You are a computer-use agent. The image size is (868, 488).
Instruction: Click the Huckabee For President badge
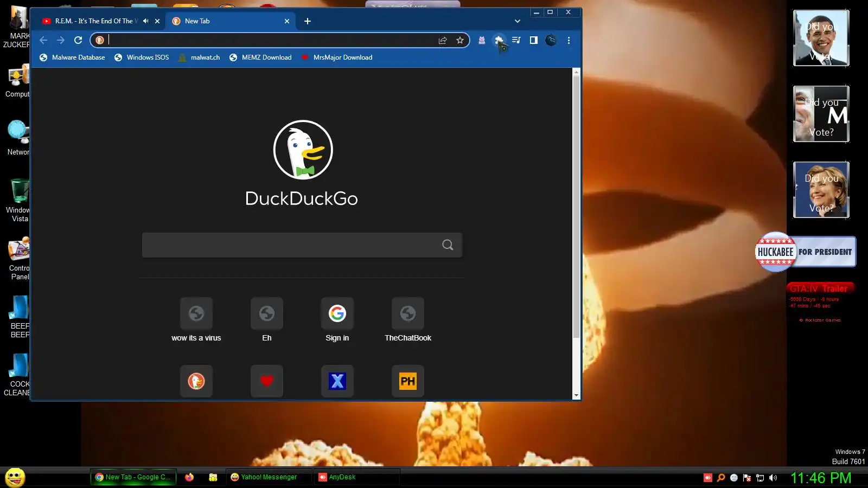coord(806,252)
